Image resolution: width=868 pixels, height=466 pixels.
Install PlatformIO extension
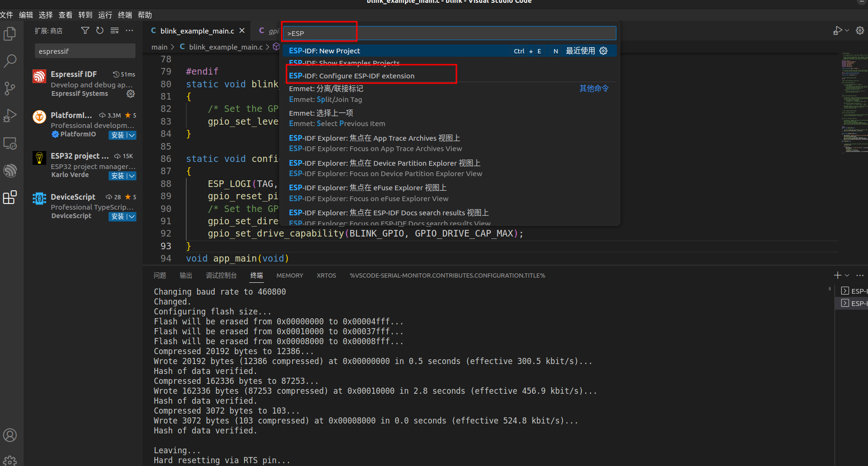point(117,135)
